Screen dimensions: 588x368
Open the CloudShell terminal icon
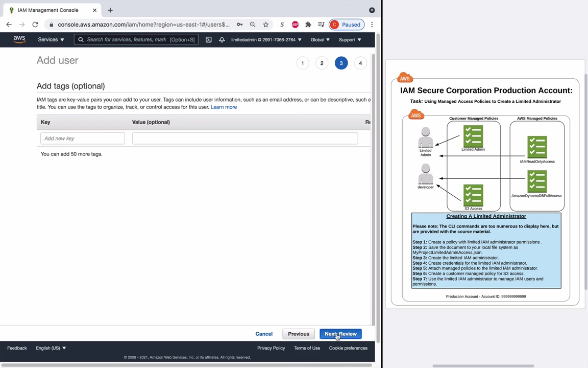208,39
